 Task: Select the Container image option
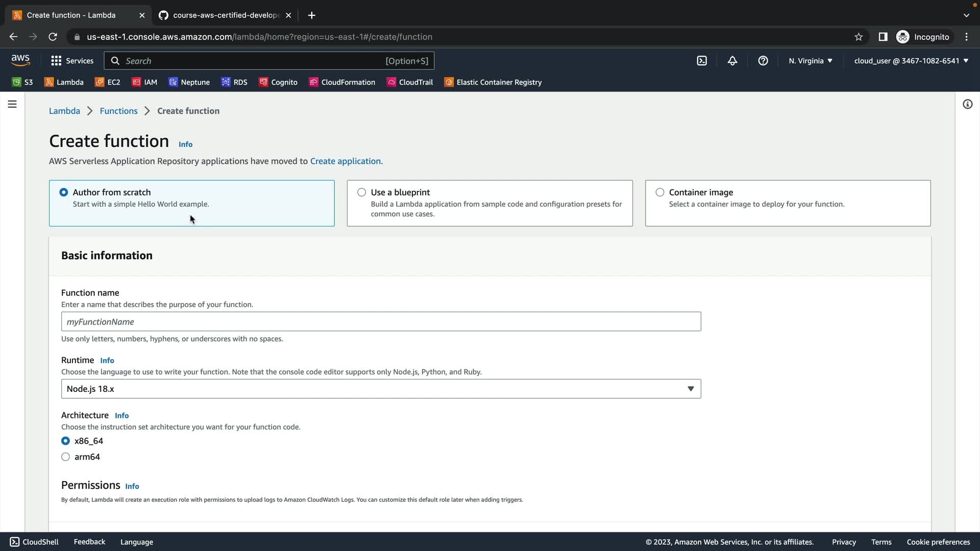[660, 192]
